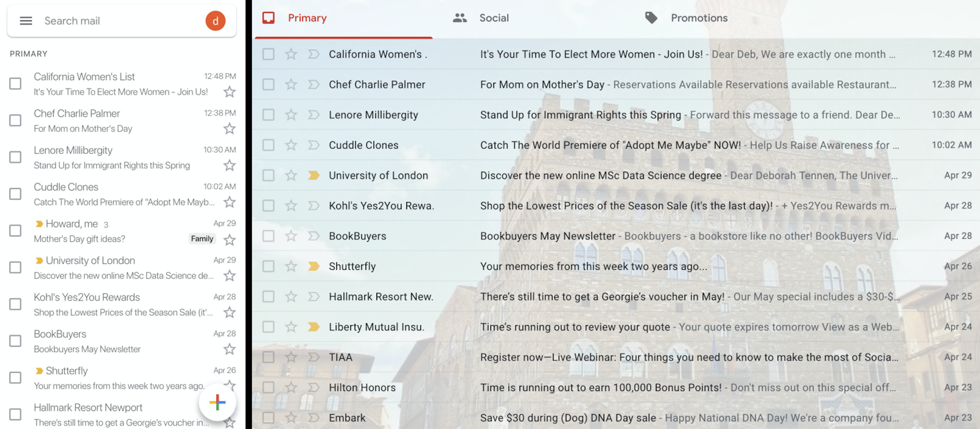Star Cuddle Clones email in left panel
The image size is (980, 429).
click(x=230, y=202)
